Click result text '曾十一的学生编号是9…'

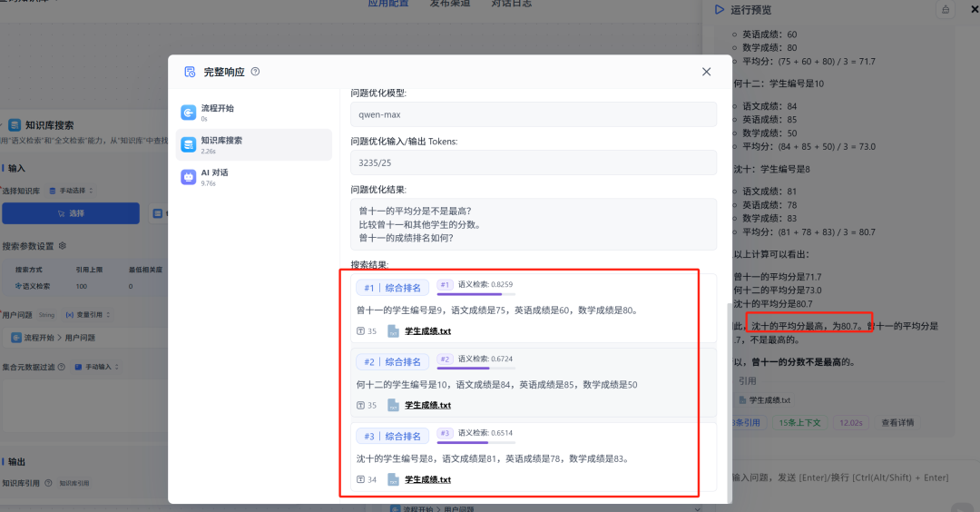[x=498, y=310]
